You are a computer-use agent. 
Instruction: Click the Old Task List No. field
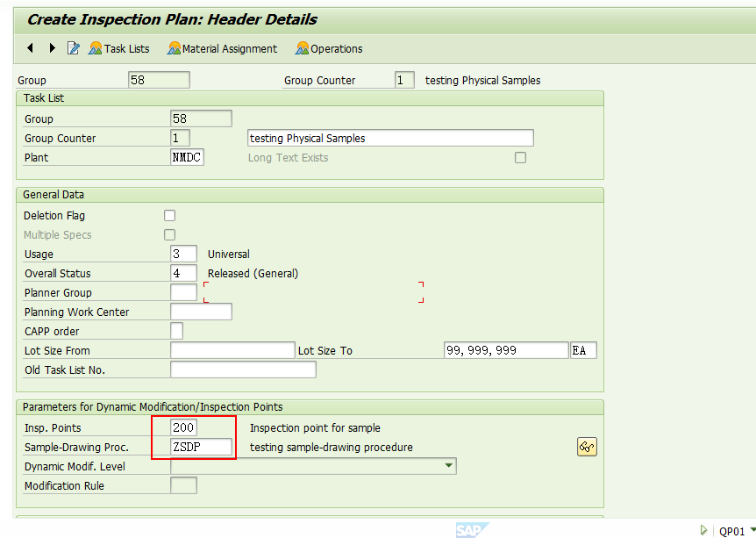[244, 369]
